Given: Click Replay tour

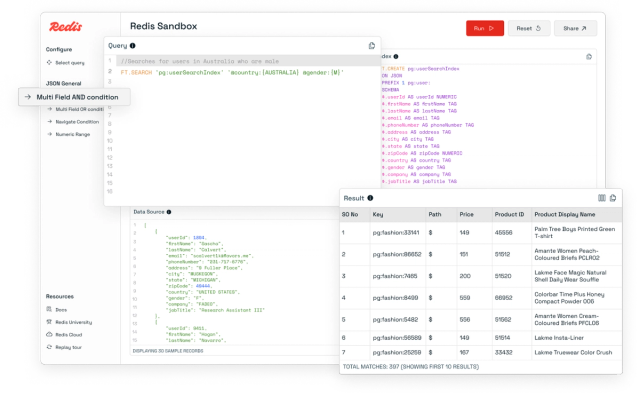Looking at the screenshot, I should click(64, 347).
